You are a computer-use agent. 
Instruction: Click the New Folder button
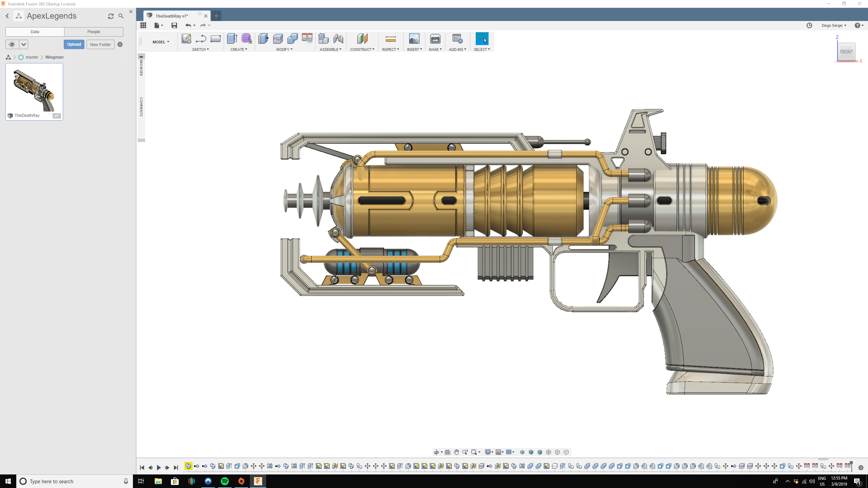100,44
